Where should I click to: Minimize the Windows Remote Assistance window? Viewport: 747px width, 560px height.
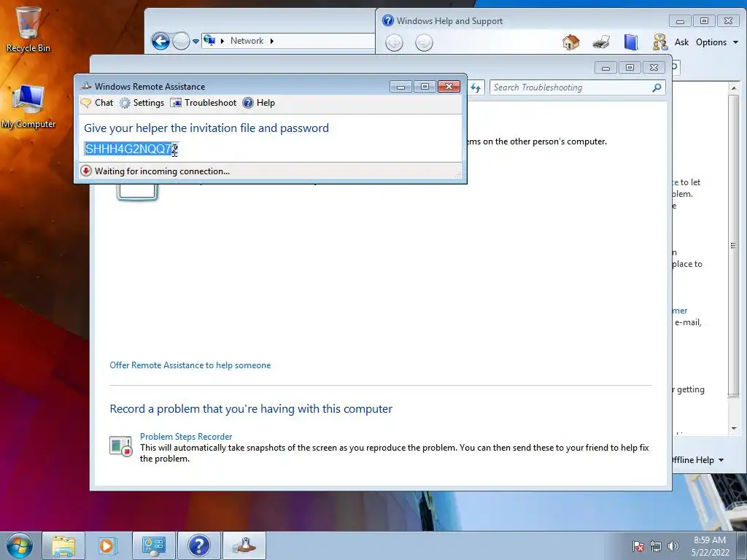[x=400, y=87]
